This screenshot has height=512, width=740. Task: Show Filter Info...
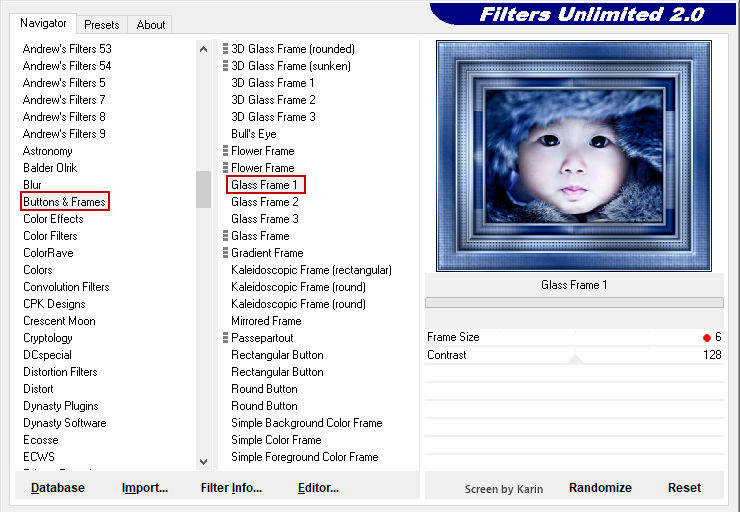point(231,488)
